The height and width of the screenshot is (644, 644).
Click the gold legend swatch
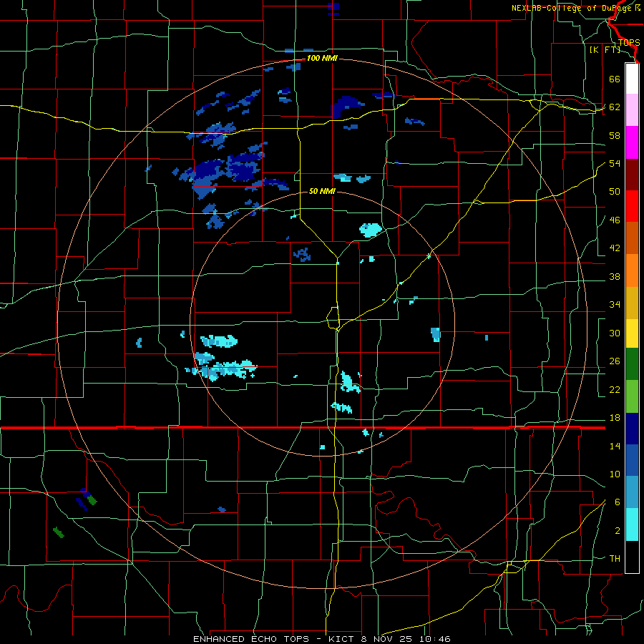click(632, 303)
